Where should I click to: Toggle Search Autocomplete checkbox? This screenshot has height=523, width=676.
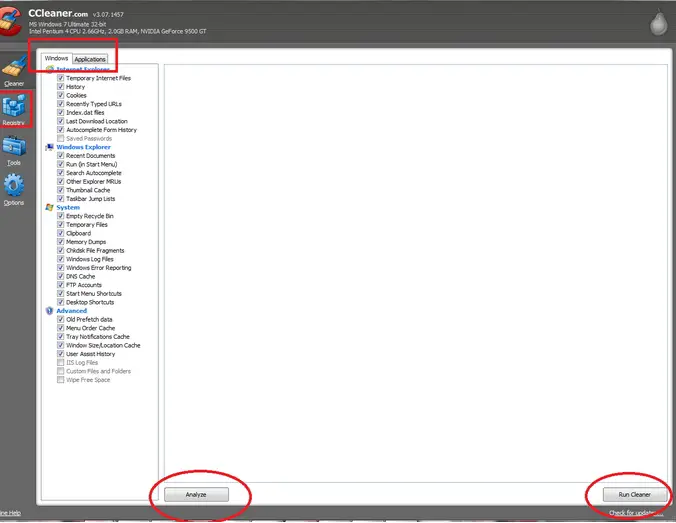click(x=61, y=173)
